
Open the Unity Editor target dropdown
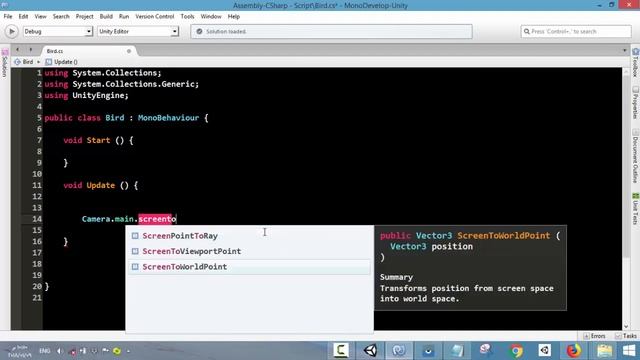(138, 31)
